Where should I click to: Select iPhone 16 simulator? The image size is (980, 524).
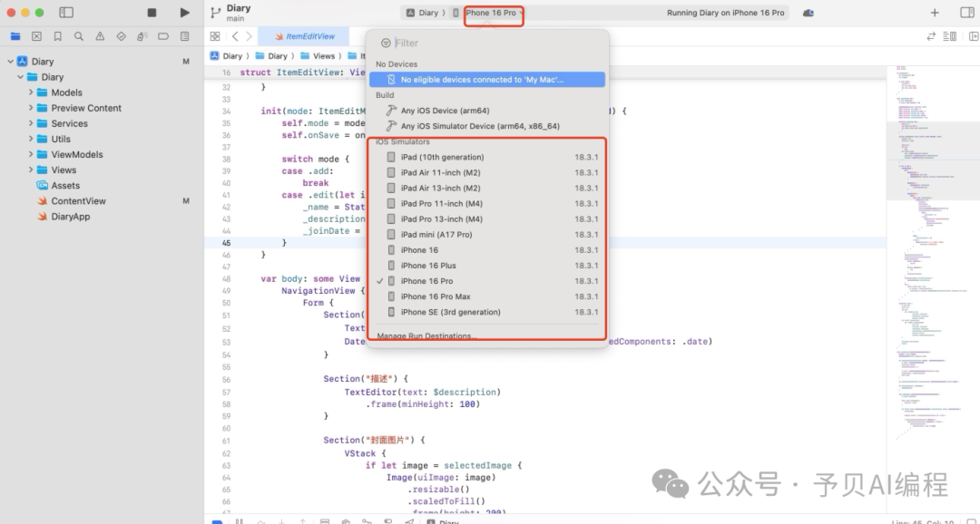coord(487,250)
